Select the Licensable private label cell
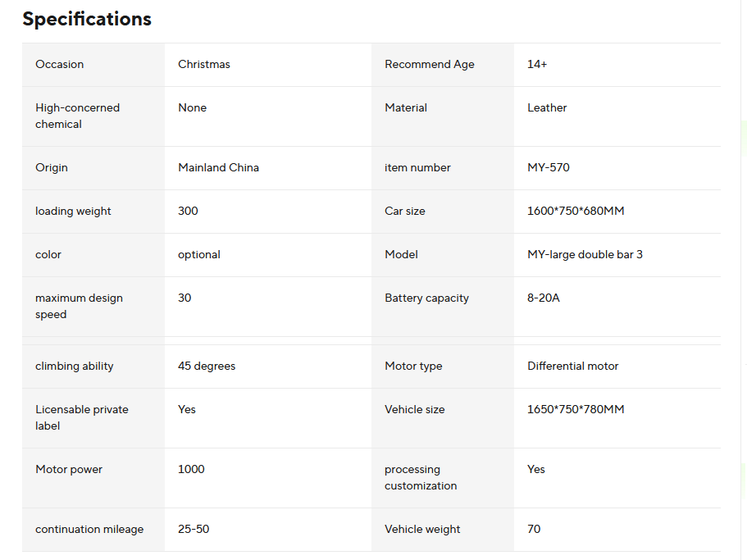Image resolution: width=747 pixels, height=560 pixels. pyautogui.click(x=82, y=417)
